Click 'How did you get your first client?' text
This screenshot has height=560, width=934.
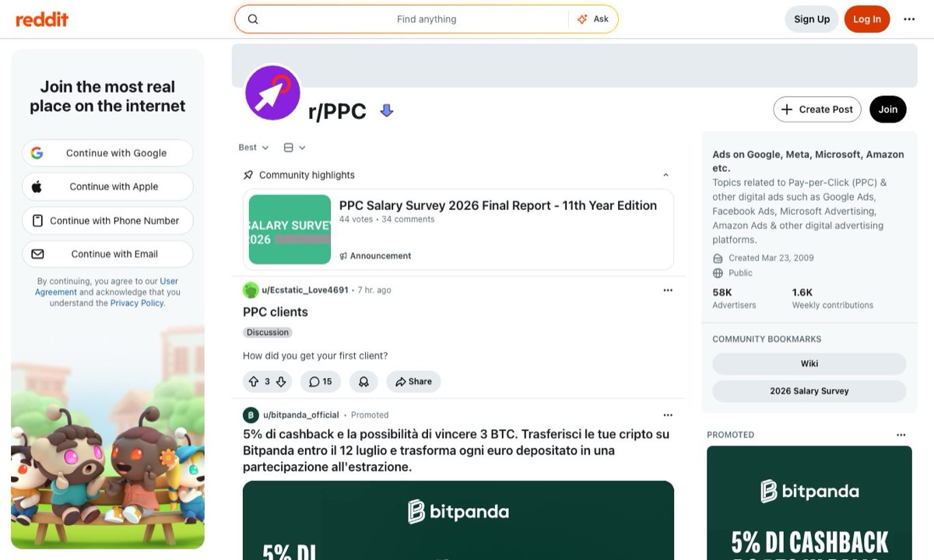point(315,356)
